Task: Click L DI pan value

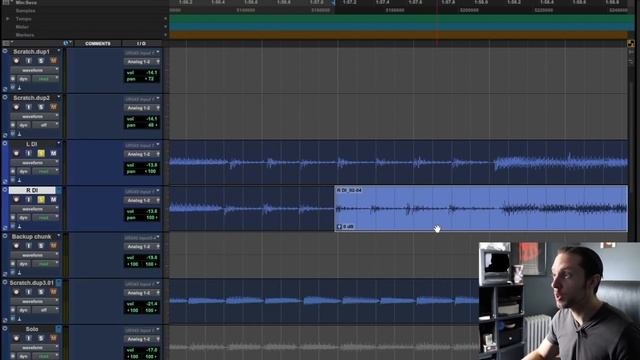Action: [151, 171]
